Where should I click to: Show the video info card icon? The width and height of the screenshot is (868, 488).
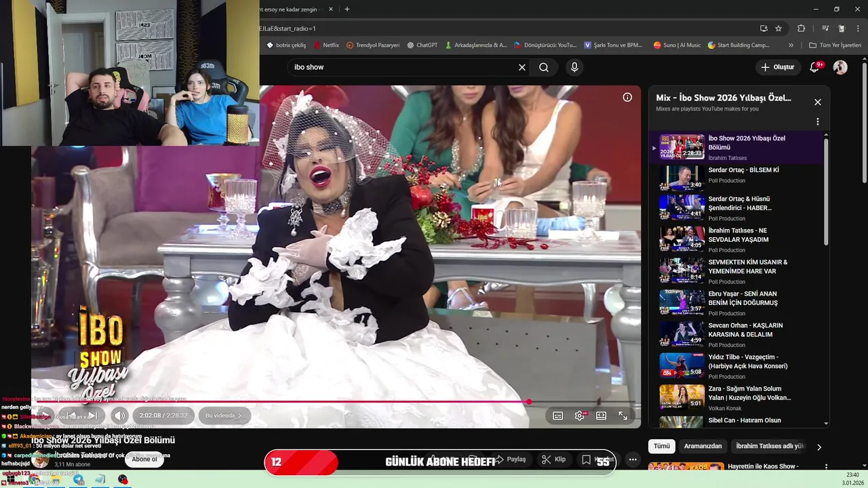pyautogui.click(x=627, y=97)
